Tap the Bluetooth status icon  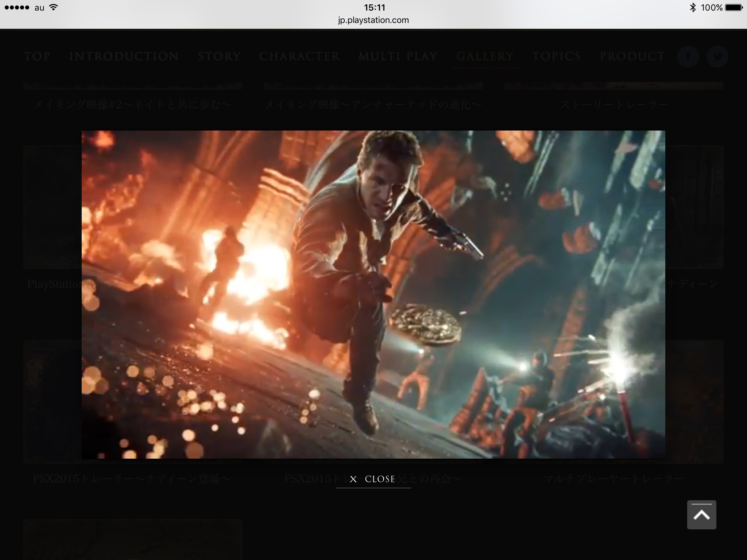point(692,8)
